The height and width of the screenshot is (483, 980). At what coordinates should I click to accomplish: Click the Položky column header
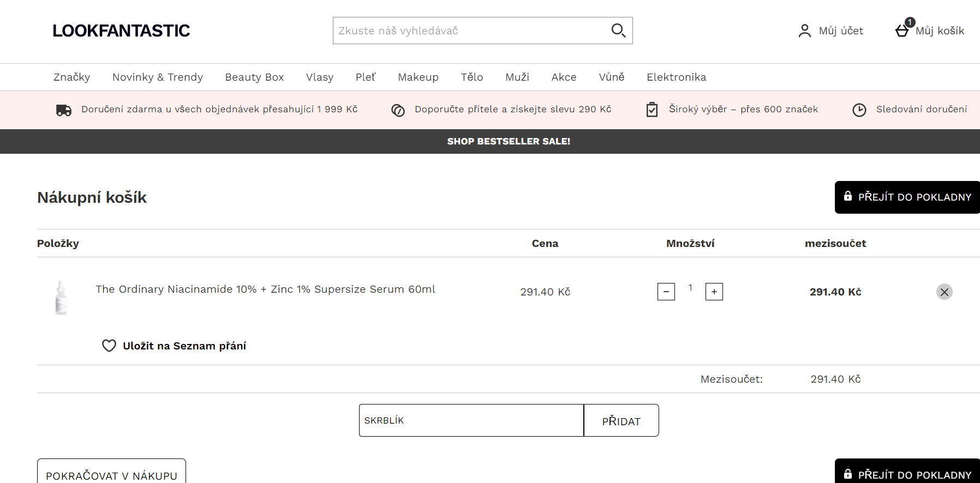[58, 243]
